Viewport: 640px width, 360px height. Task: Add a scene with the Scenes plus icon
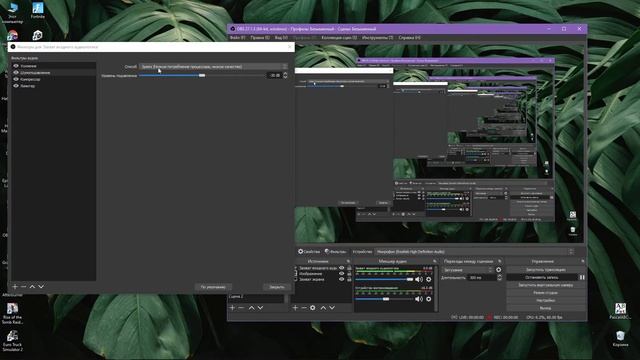tap(233, 308)
